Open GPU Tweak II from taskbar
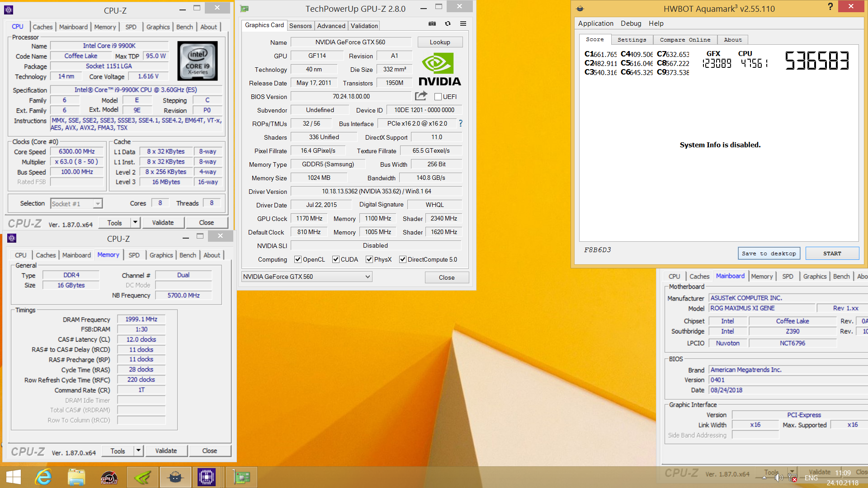 click(x=109, y=477)
